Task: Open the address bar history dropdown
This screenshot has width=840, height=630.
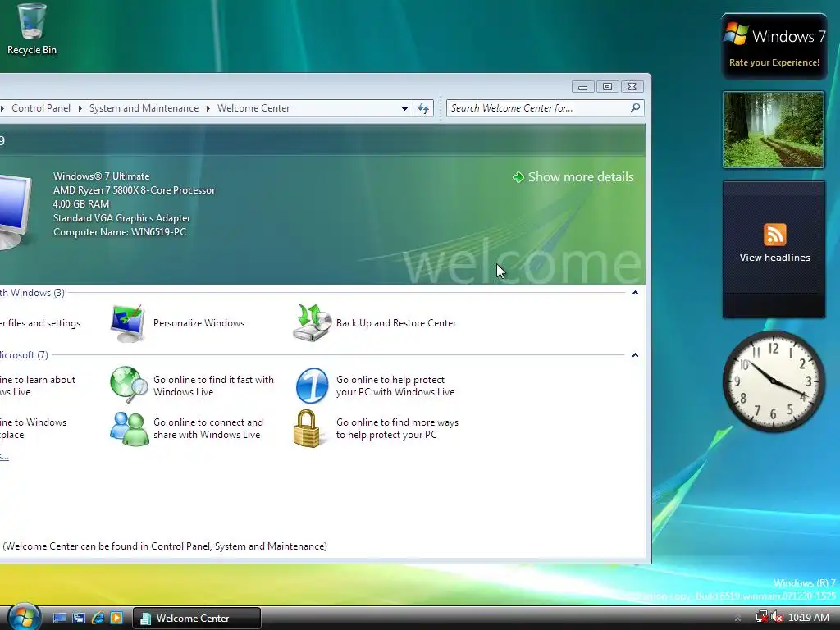Action: tap(404, 108)
